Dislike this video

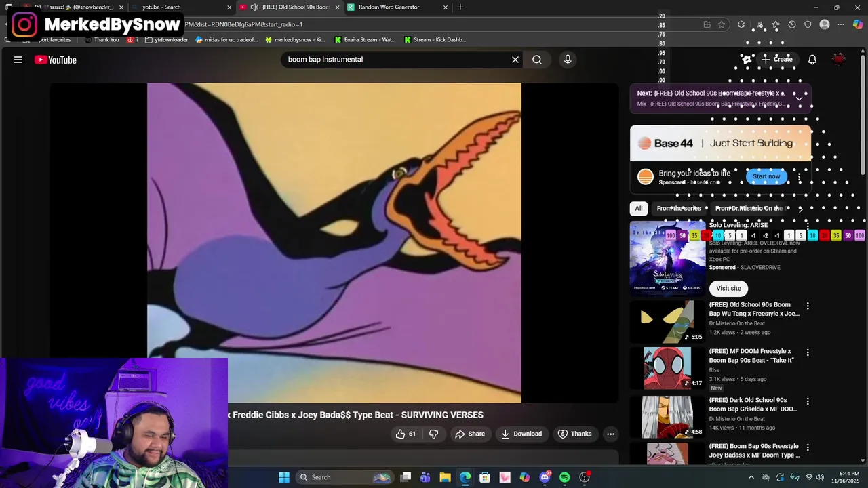[x=434, y=434]
